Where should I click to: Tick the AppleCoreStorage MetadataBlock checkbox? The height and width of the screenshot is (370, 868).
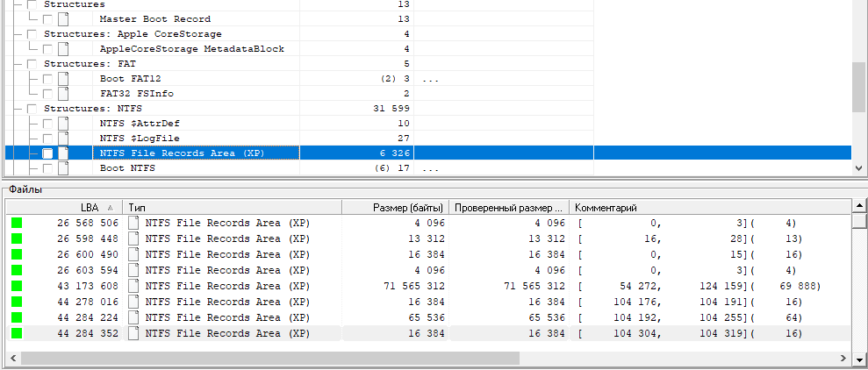47,49
